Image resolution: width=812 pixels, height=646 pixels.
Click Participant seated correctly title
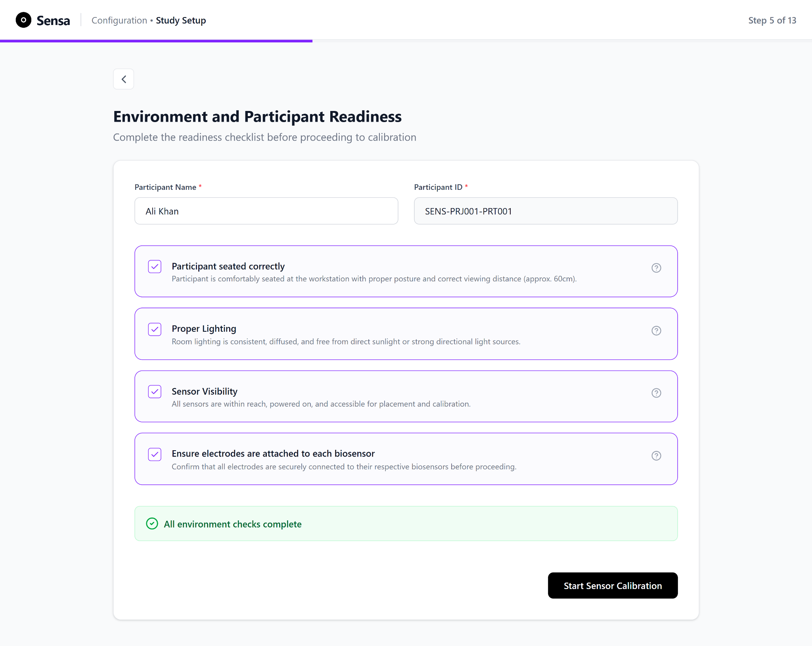228,266
